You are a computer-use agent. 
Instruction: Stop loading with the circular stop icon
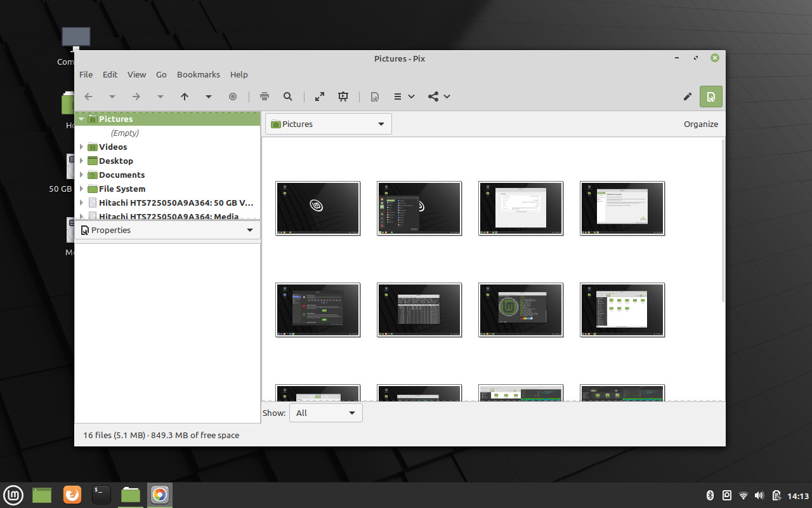coord(233,97)
